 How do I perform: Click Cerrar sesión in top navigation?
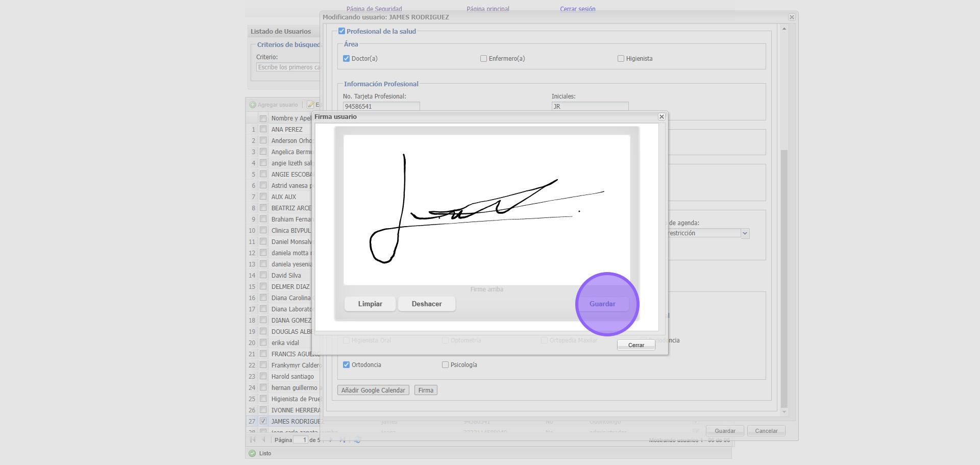577,9
